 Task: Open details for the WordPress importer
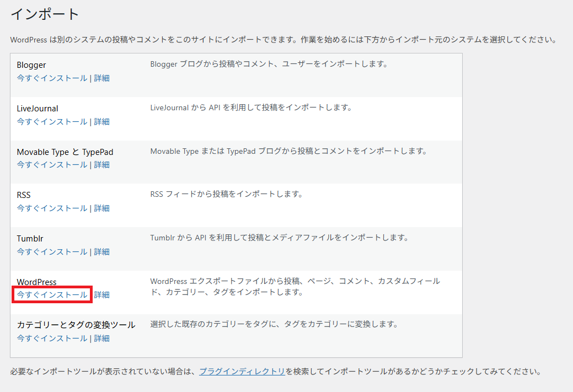(101, 295)
